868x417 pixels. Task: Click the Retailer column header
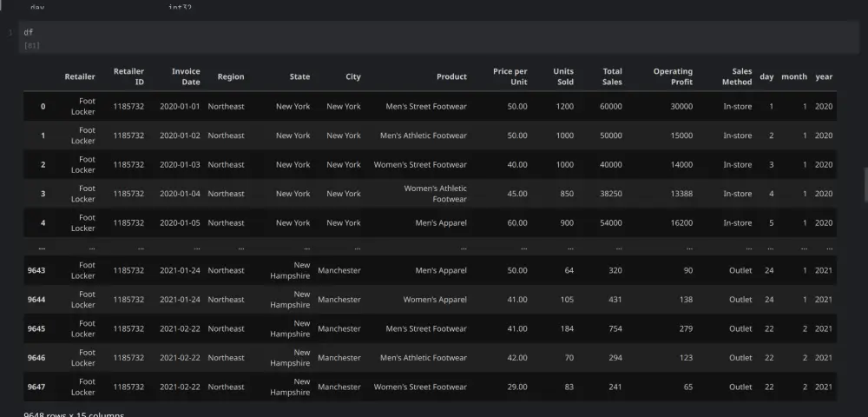tap(80, 76)
